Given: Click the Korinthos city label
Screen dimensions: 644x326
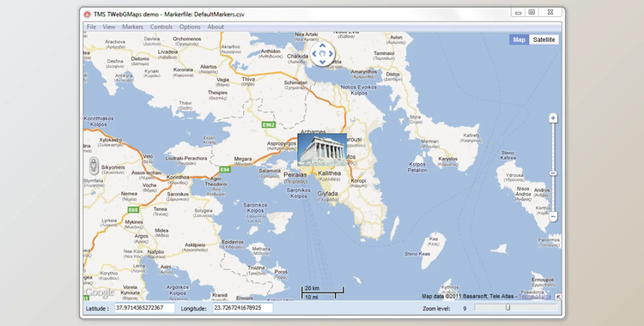Looking at the screenshot, I should point(178,178).
